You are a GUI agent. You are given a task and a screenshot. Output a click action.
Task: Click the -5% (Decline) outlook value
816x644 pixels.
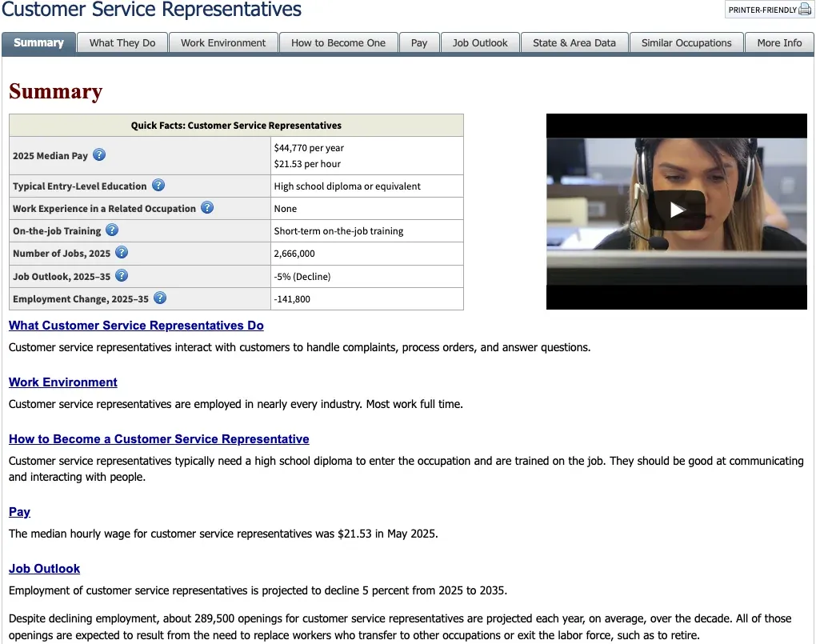point(302,277)
